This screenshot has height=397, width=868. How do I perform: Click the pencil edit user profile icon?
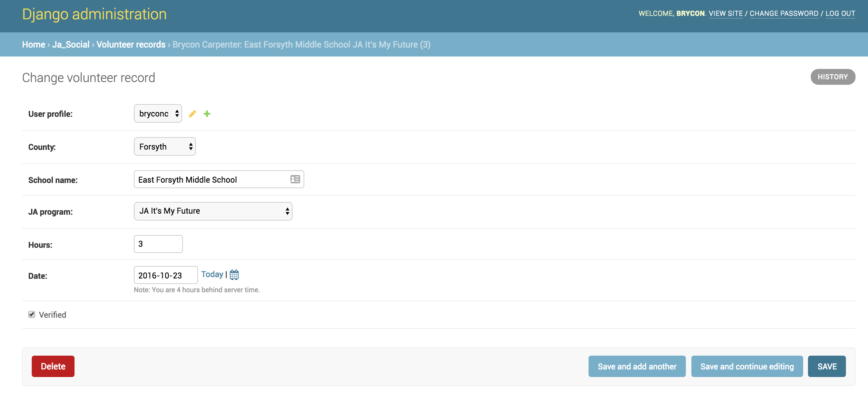(192, 114)
